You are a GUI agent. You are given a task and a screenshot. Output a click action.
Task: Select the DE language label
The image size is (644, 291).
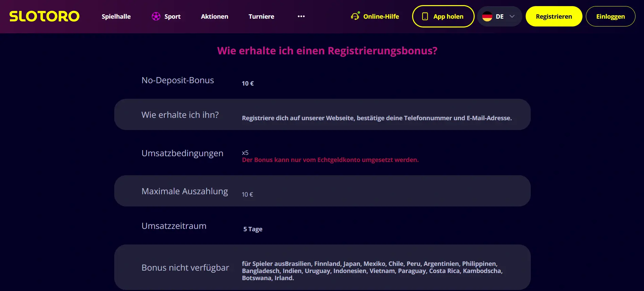(x=499, y=16)
